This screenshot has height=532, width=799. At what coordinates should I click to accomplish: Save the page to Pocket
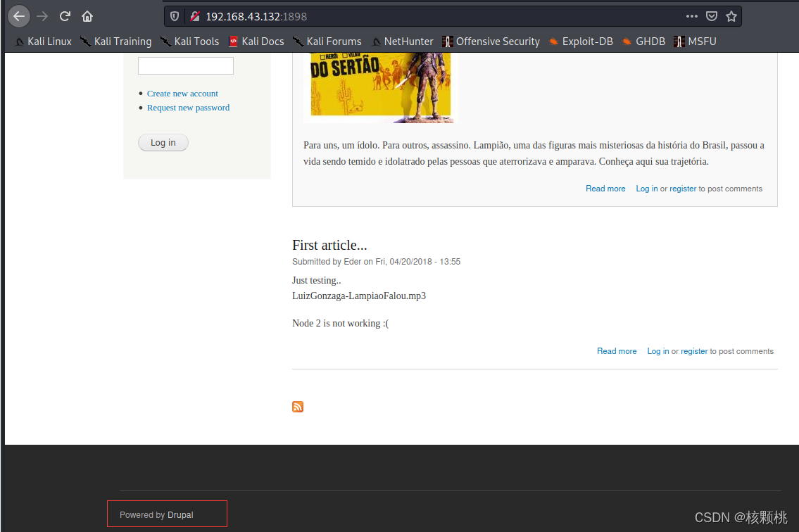pos(712,16)
